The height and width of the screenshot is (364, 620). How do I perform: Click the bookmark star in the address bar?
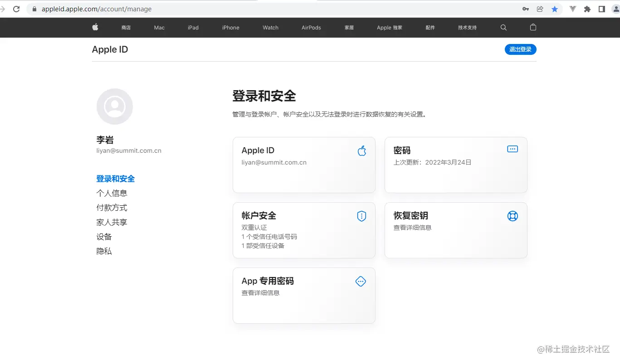pos(555,9)
